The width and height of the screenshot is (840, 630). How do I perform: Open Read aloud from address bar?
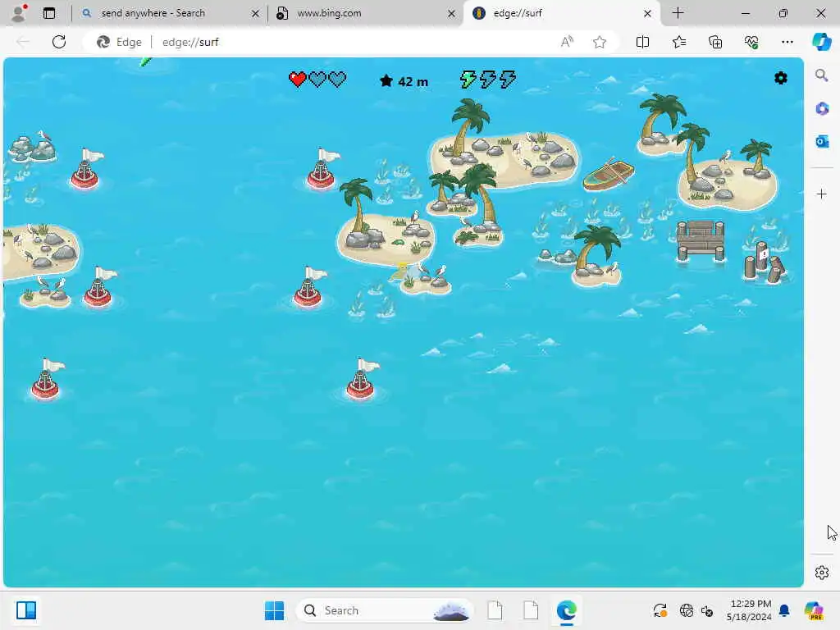point(567,42)
